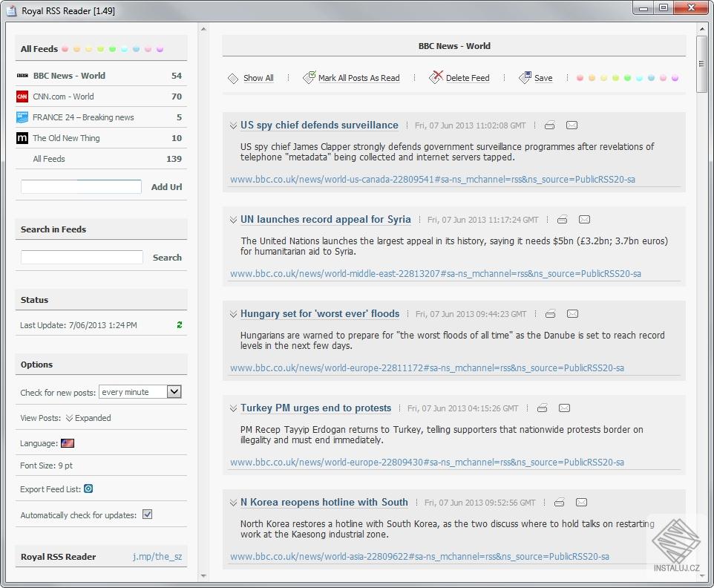Print the 'UN launches record appeal for Syria' post
Screen dimensions: 714x588
click(563, 220)
